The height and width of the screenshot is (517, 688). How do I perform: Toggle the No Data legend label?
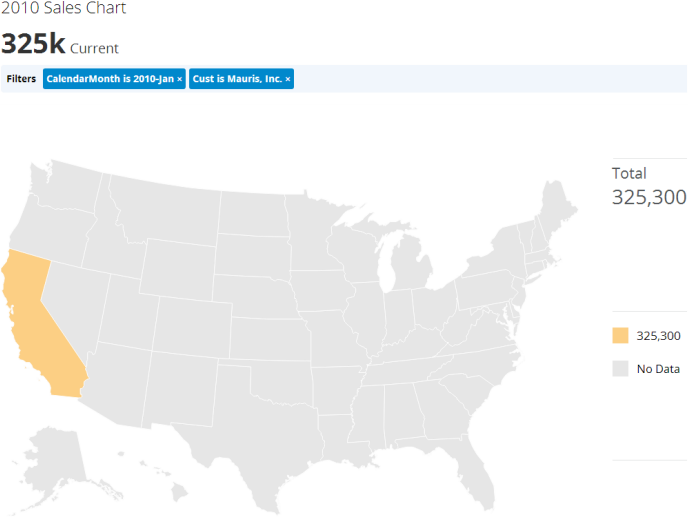point(658,369)
